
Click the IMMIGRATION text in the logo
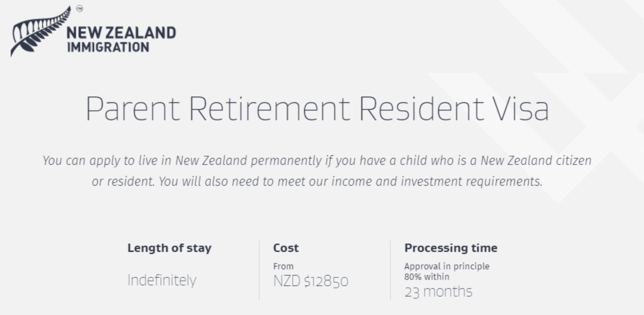[108, 47]
